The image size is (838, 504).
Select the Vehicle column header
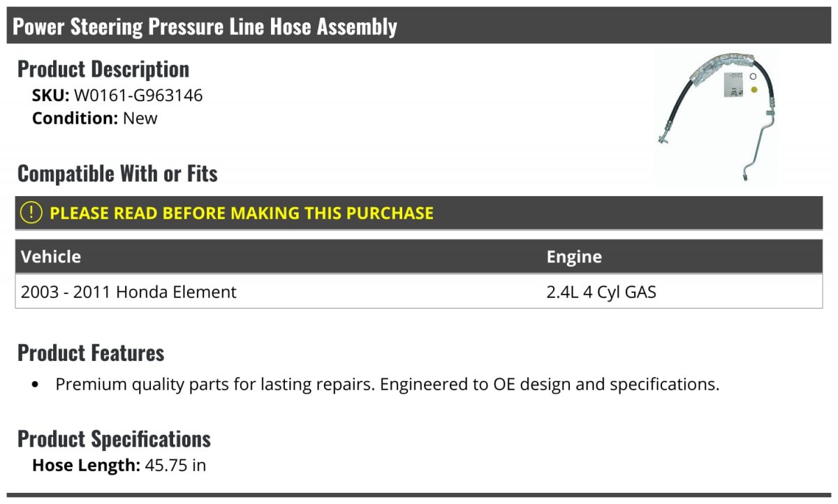[51, 257]
